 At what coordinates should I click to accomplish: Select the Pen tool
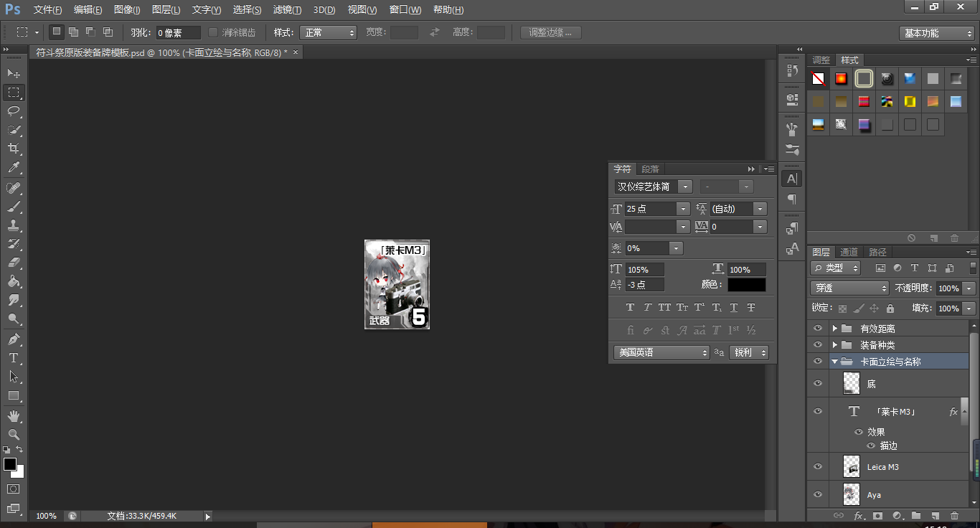pos(14,339)
